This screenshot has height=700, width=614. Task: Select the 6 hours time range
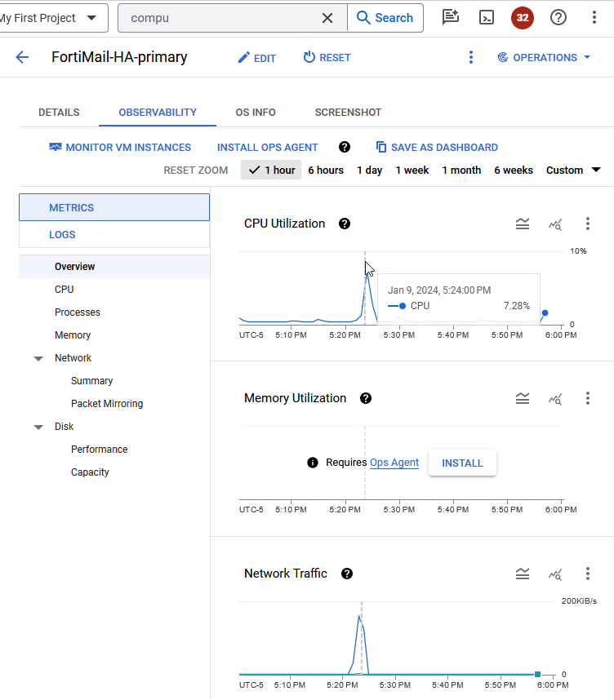point(326,170)
